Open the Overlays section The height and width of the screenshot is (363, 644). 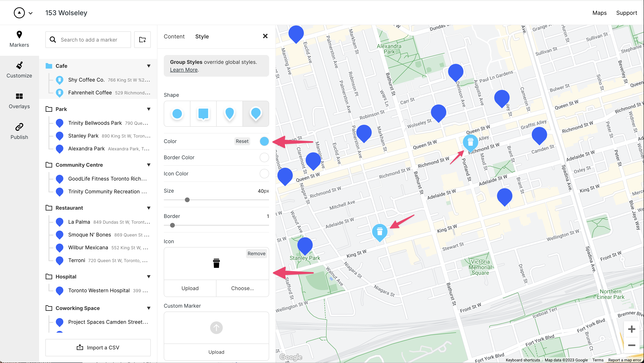click(x=19, y=101)
